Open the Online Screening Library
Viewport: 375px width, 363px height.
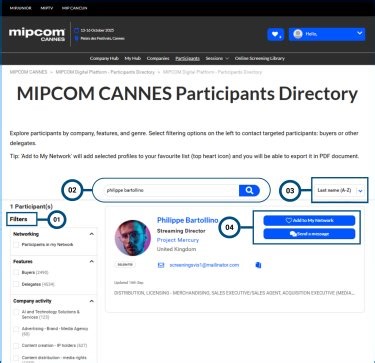click(260, 58)
